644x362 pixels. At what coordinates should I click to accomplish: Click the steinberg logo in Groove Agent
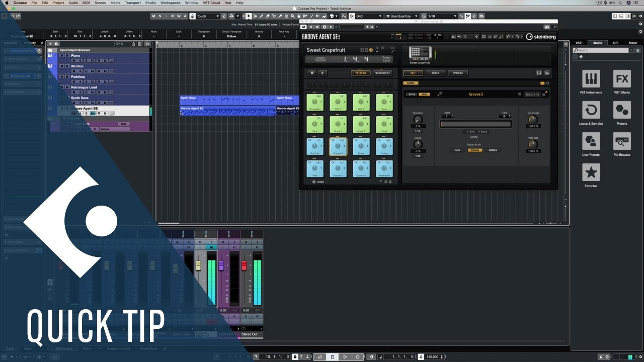tap(541, 37)
